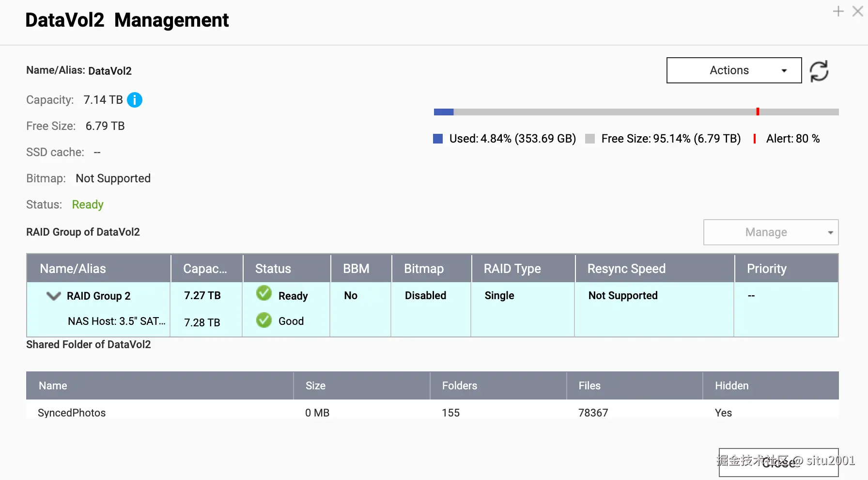This screenshot has width=868, height=480.
Task: Open the Manage dropdown
Action: click(x=771, y=232)
